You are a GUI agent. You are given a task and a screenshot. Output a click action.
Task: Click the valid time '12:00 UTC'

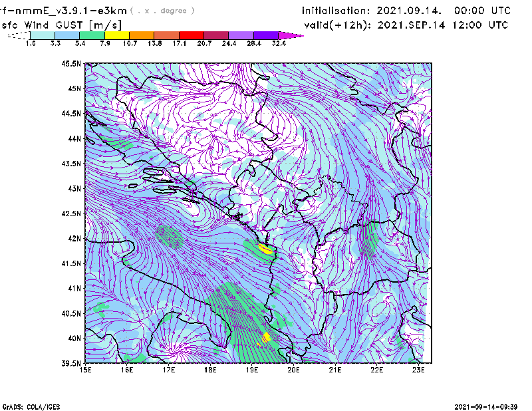[480, 25]
